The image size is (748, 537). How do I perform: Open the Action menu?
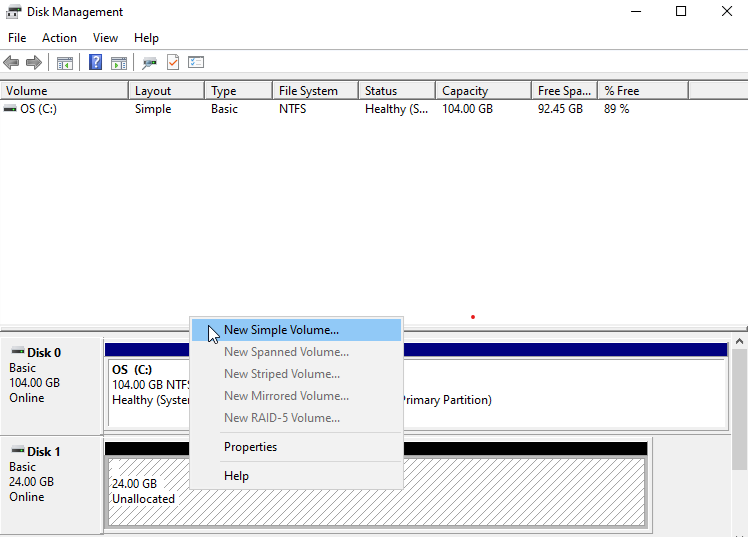59,38
